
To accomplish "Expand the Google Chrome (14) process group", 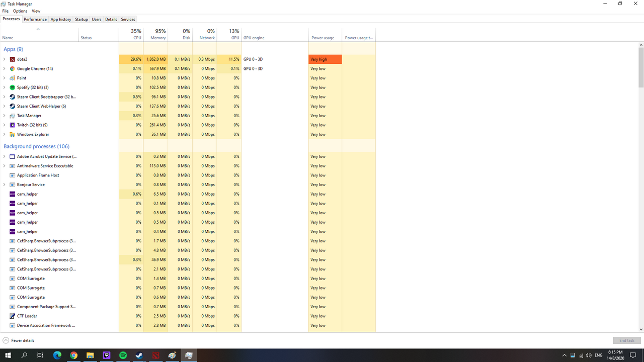I will tap(4, 69).
